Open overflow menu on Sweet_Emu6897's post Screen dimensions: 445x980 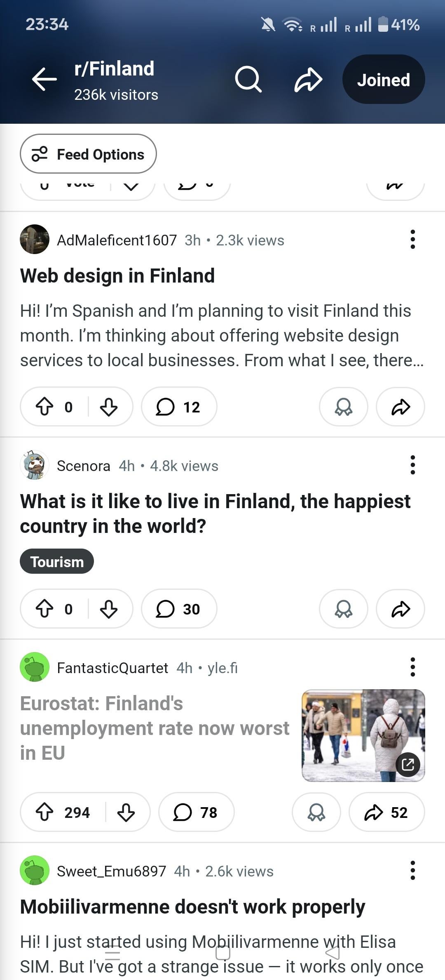coord(412,870)
